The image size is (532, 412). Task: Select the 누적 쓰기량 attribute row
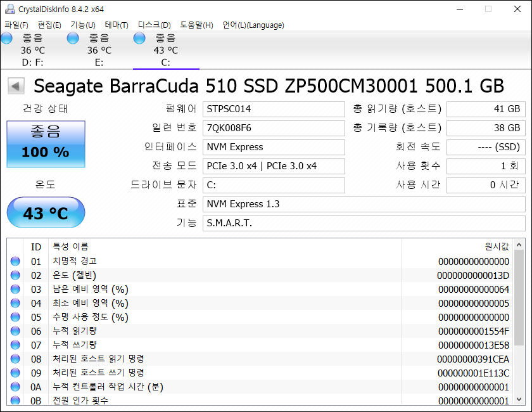[260, 345]
